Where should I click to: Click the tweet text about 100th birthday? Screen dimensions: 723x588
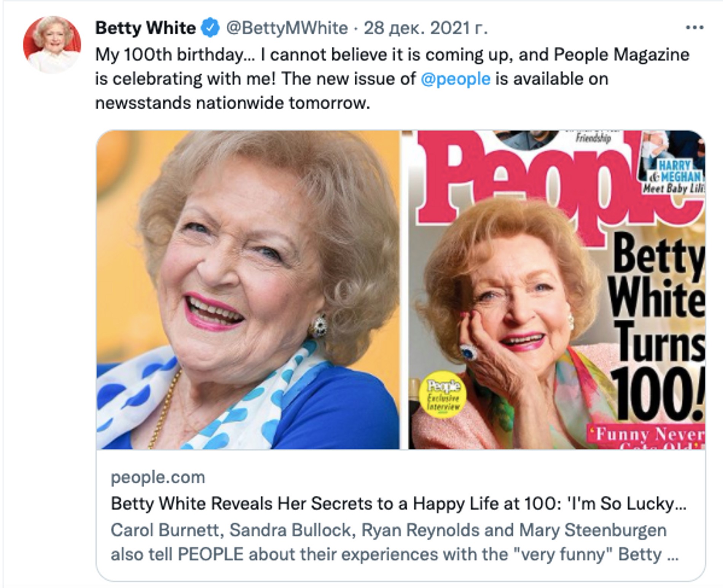coord(392,55)
